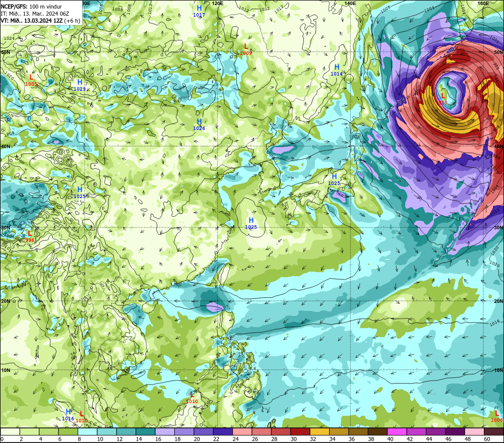Viewport: 504px width, 443px height.
Task: Pick the indigo swatch between 22 and 24
Action: pos(223,431)
